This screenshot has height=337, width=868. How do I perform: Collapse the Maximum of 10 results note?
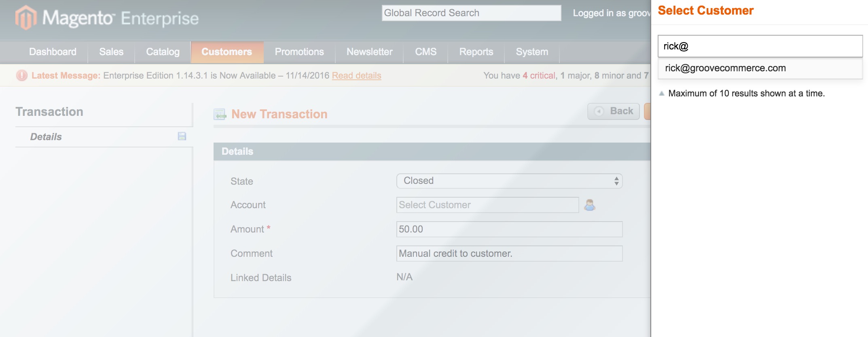click(662, 93)
